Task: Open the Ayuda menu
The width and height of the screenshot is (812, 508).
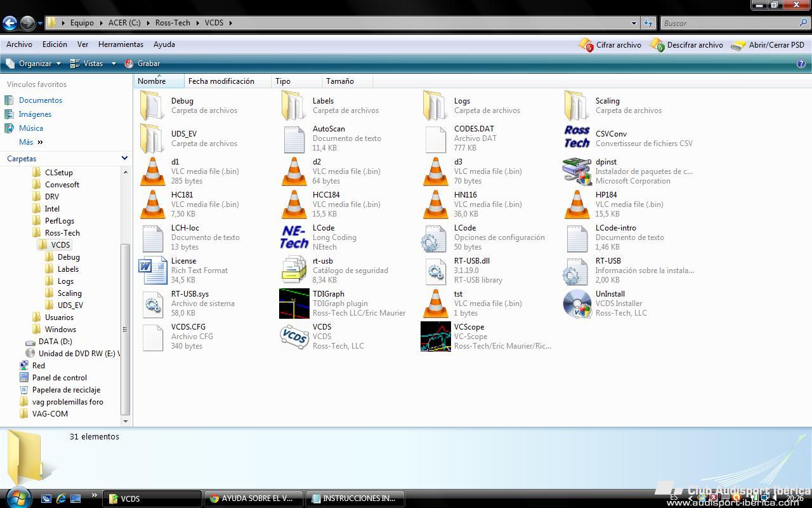Action: (164, 44)
